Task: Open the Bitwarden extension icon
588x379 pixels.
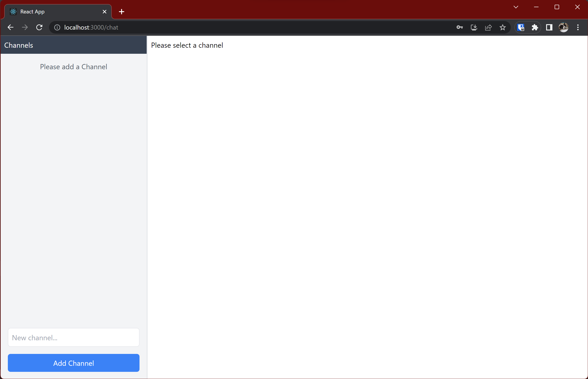Action: pyautogui.click(x=521, y=27)
